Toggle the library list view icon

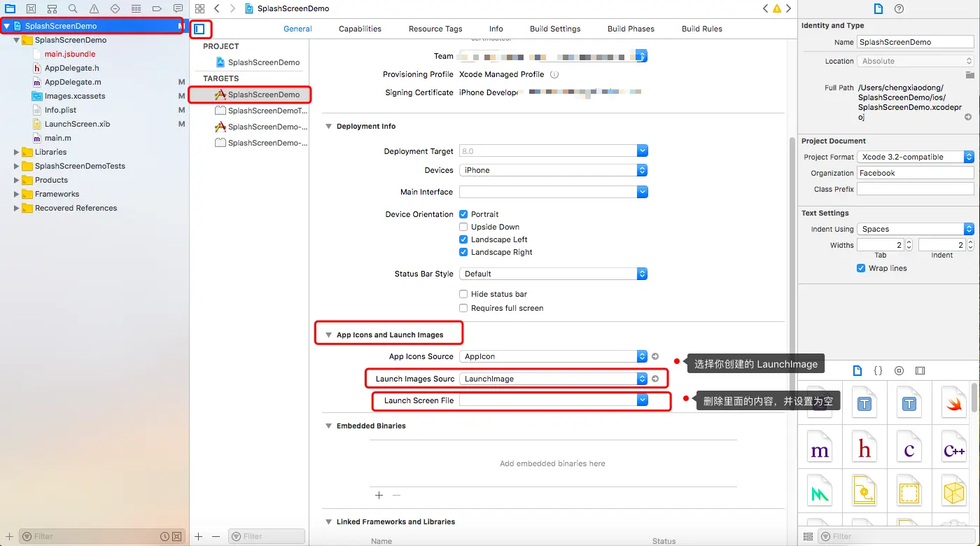pyautogui.click(x=808, y=536)
